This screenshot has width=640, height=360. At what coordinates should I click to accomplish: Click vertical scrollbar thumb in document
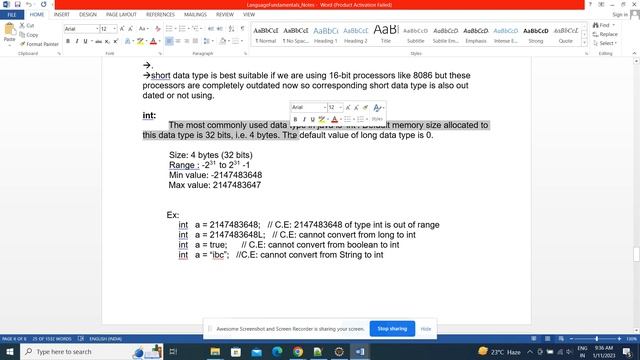(636, 254)
